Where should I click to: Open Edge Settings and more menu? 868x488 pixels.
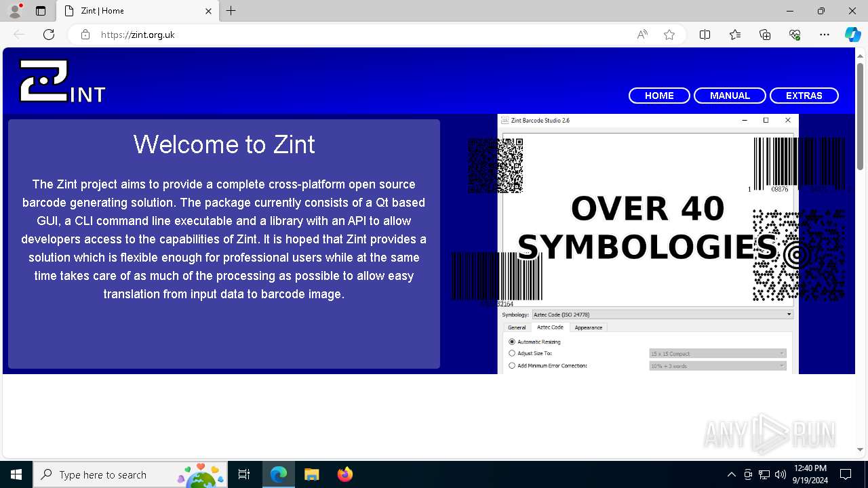825,35
